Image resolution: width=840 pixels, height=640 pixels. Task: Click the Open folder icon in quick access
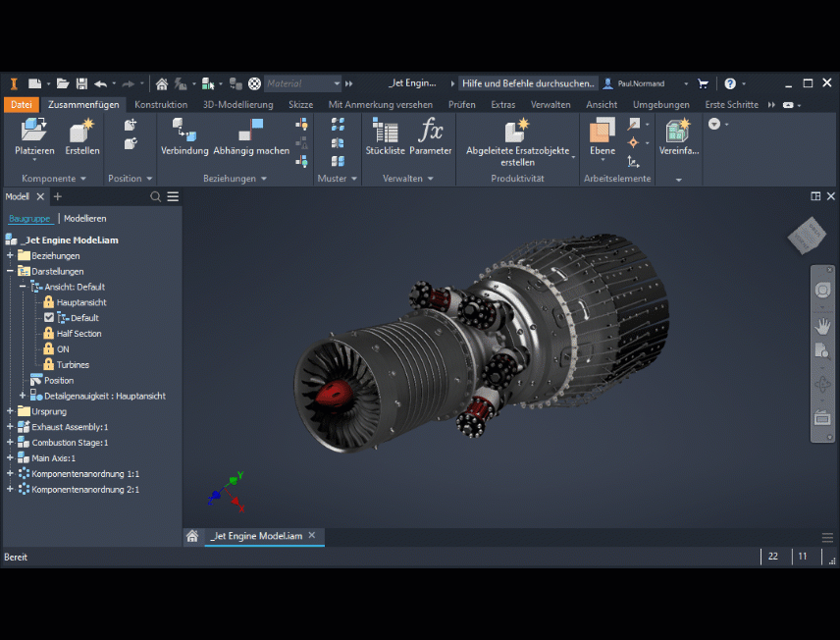coord(63,83)
